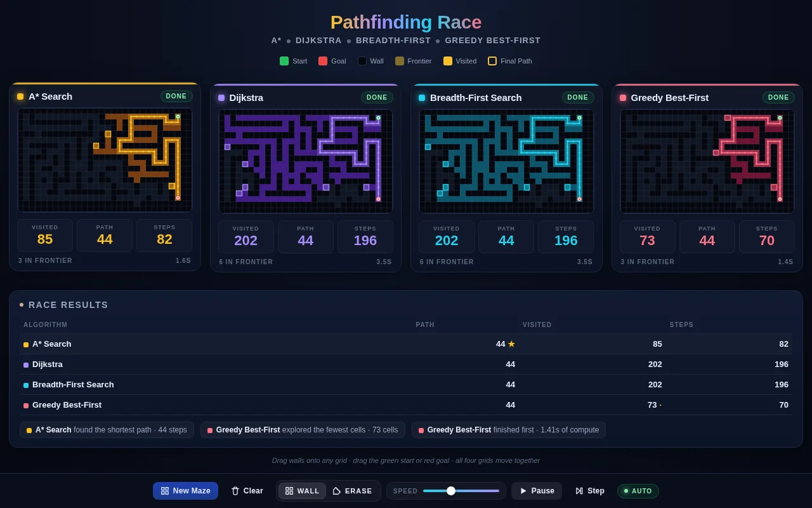The height and width of the screenshot is (508, 812).
Task: Click the "found the shortest path" summary chip
Action: (107, 430)
